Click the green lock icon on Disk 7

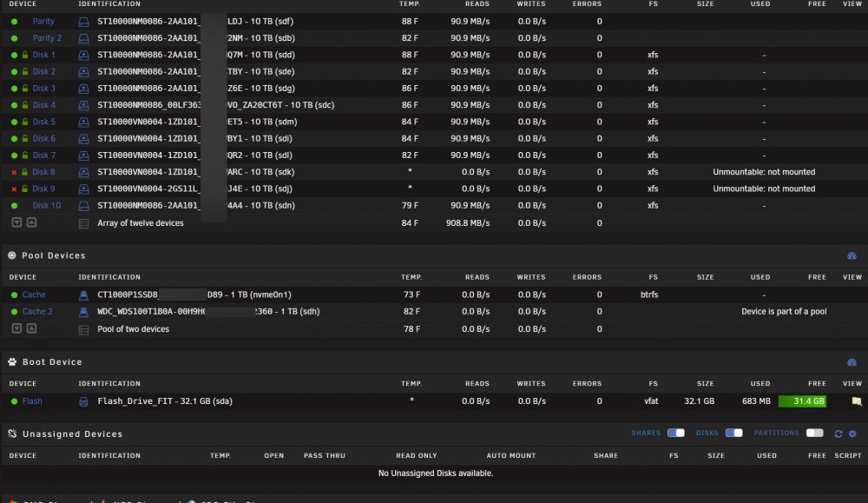pyautogui.click(x=25, y=156)
